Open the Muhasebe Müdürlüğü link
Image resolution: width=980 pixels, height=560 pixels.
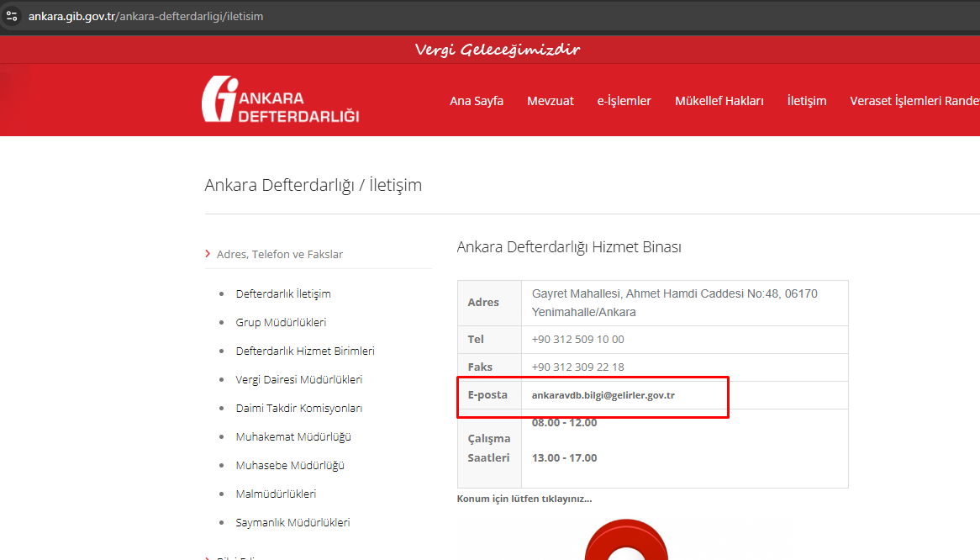tap(290, 466)
